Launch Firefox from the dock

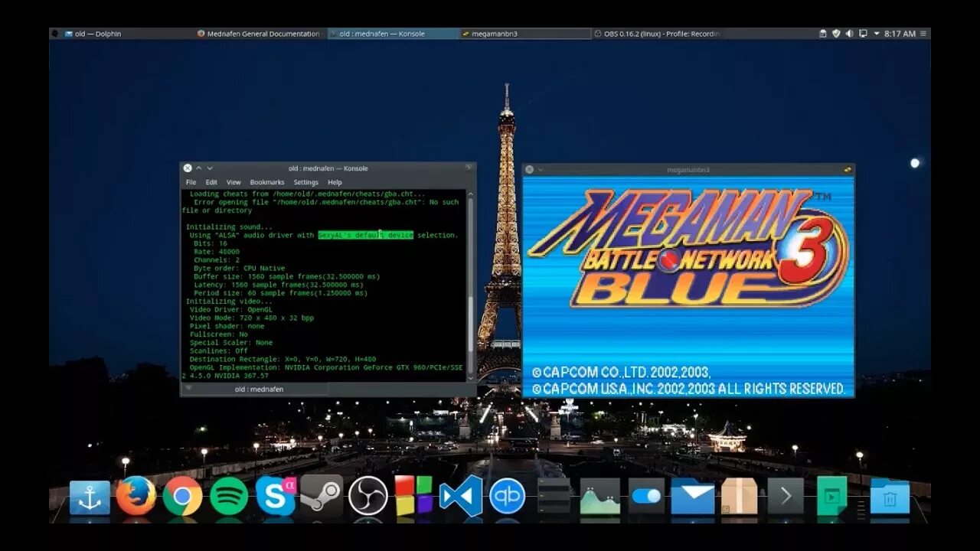136,497
